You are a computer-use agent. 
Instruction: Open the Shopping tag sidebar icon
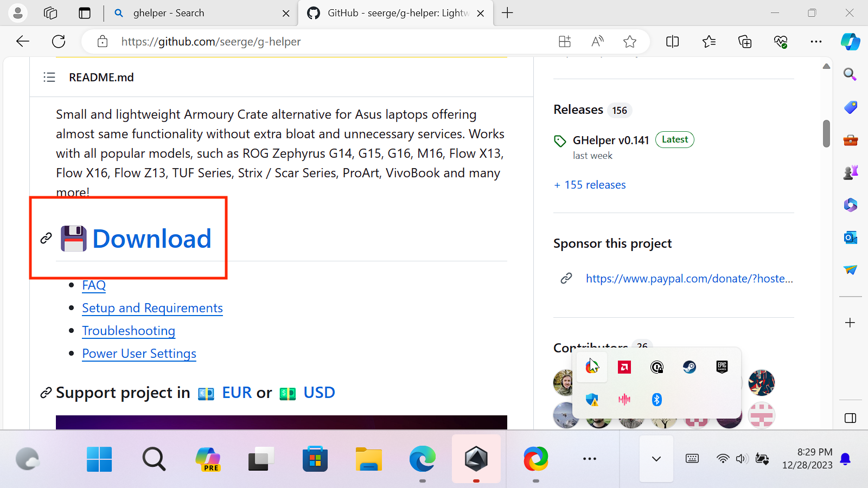(850, 107)
